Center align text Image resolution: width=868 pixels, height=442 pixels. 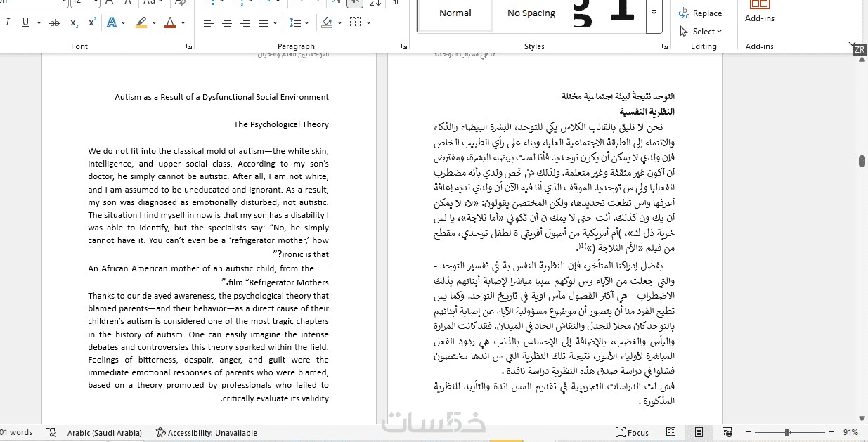point(227,22)
